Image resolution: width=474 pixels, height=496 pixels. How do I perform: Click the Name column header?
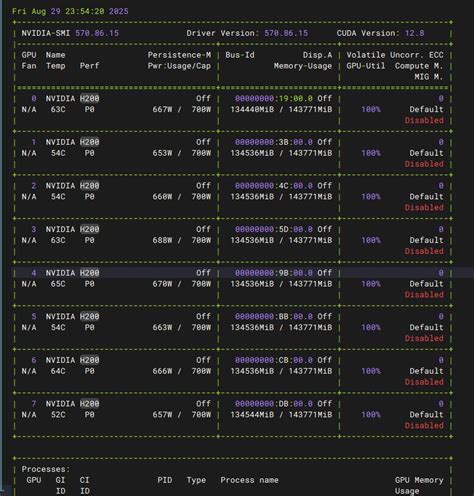point(55,55)
